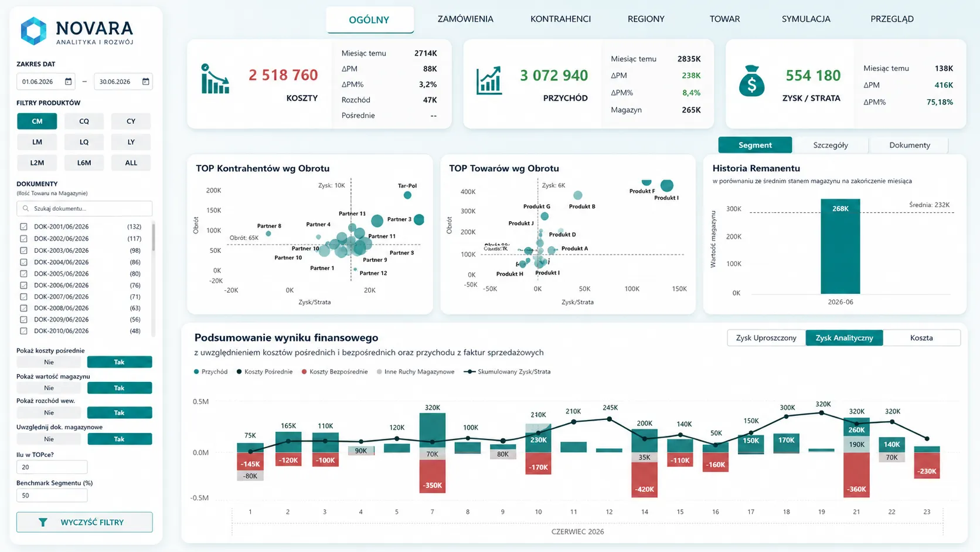980x552 pixels.
Task: Set Pokaż wartość magazynu to Tak
Action: point(120,388)
